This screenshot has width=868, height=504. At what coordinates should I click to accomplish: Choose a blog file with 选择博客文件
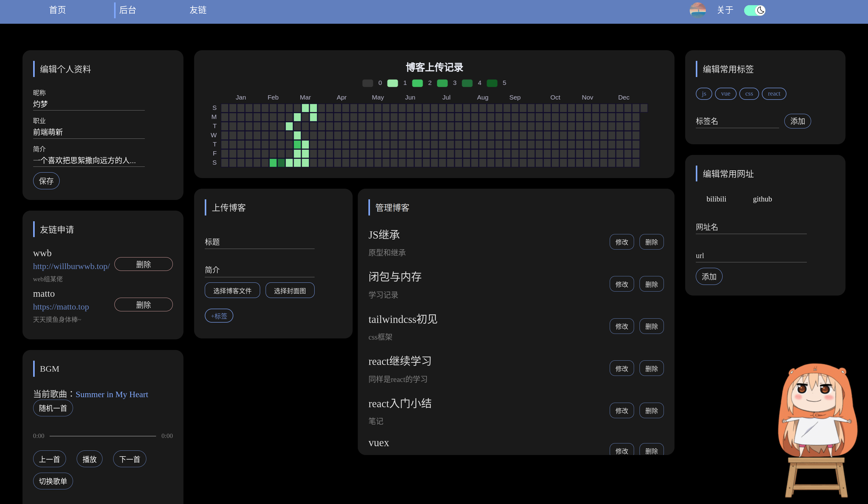click(232, 290)
